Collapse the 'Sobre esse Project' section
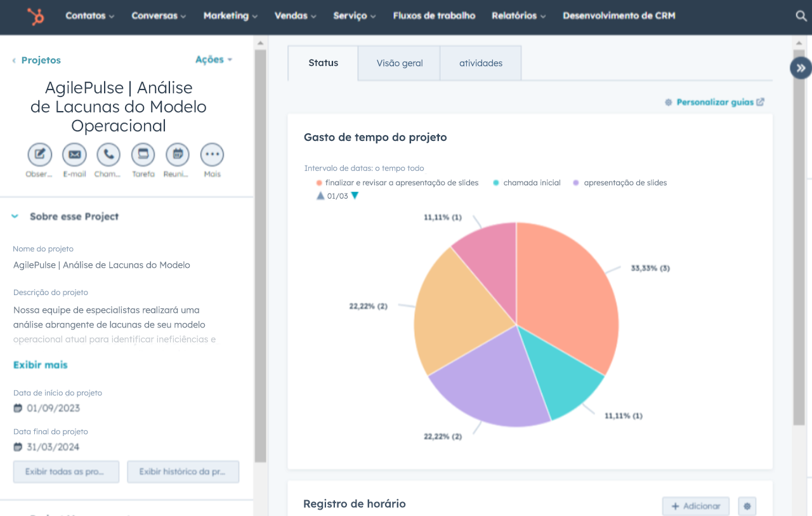Screen dimensions: 812x516 click(x=14, y=216)
